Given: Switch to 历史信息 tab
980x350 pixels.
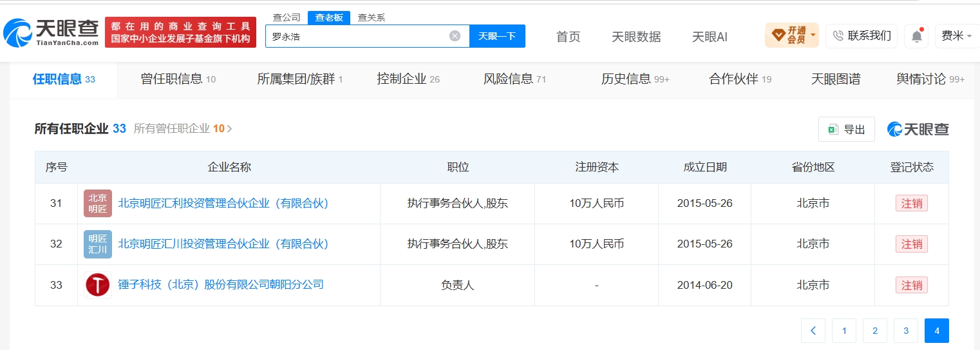Looking at the screenshot, I should 636,79.
